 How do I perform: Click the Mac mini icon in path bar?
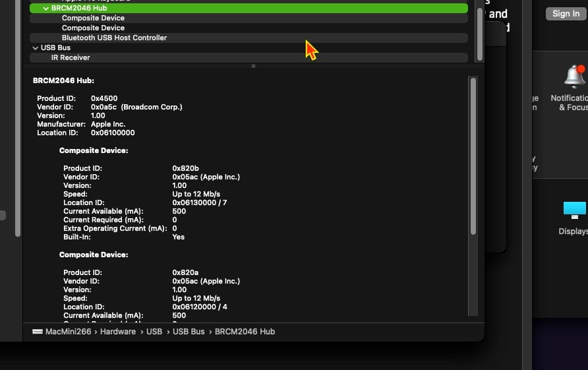click(38, 332)
